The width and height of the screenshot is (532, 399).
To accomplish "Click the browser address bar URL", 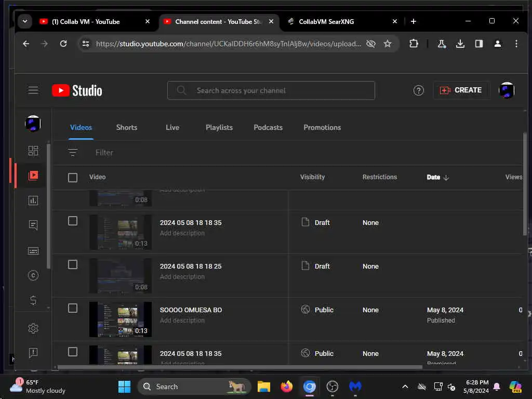I will 229,44.
